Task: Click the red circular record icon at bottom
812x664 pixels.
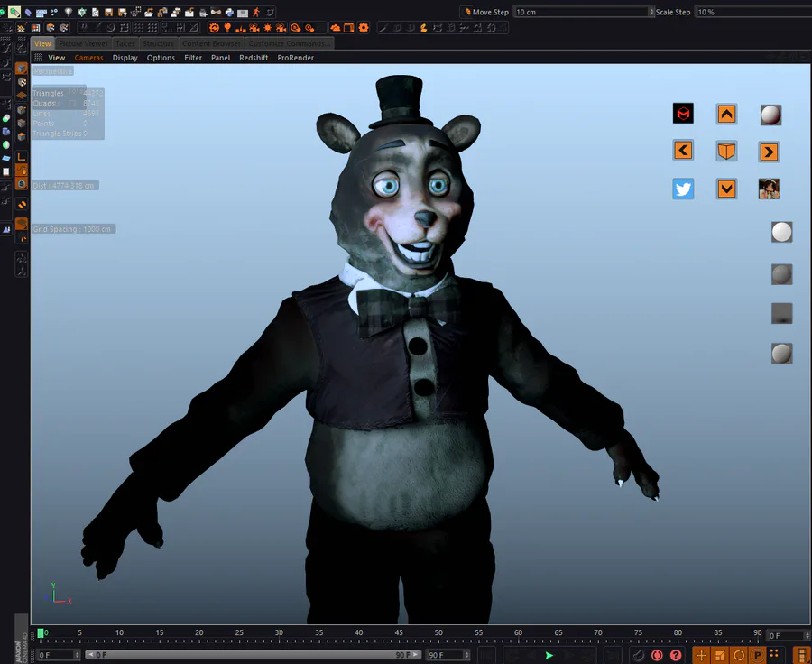Action: pyautogui.click(x=657, y=655)
